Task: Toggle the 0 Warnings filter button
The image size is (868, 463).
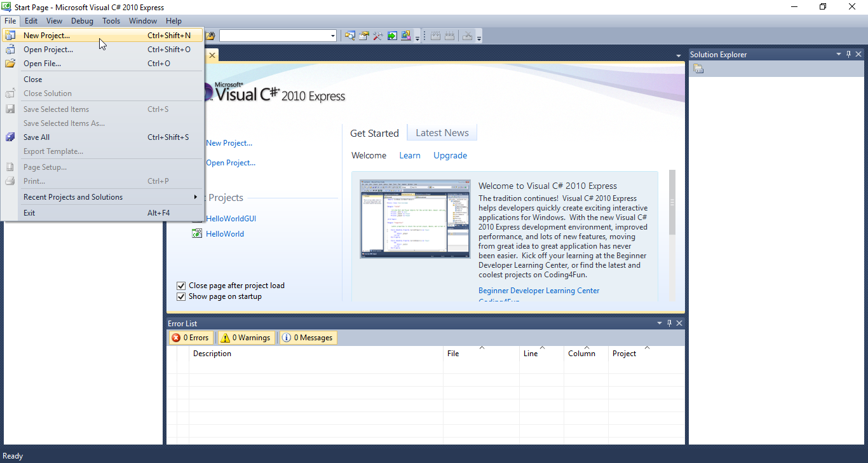Action: (x=246, y=338)
